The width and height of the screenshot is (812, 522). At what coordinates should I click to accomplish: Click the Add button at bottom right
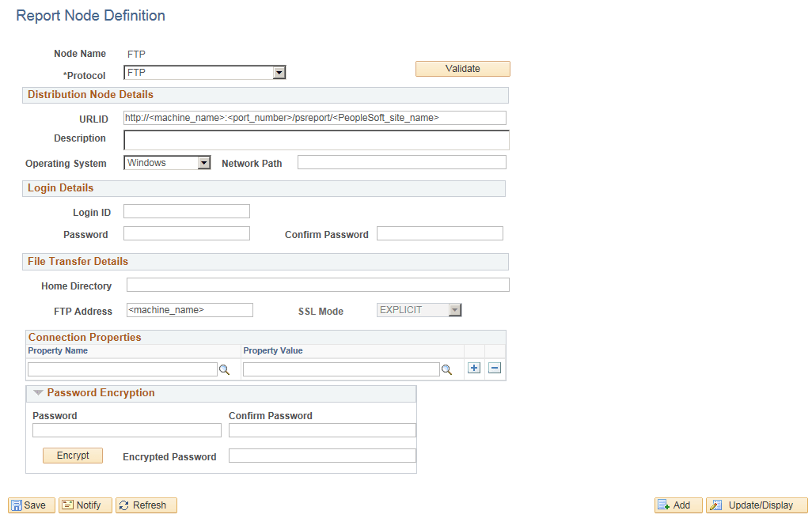677,505
